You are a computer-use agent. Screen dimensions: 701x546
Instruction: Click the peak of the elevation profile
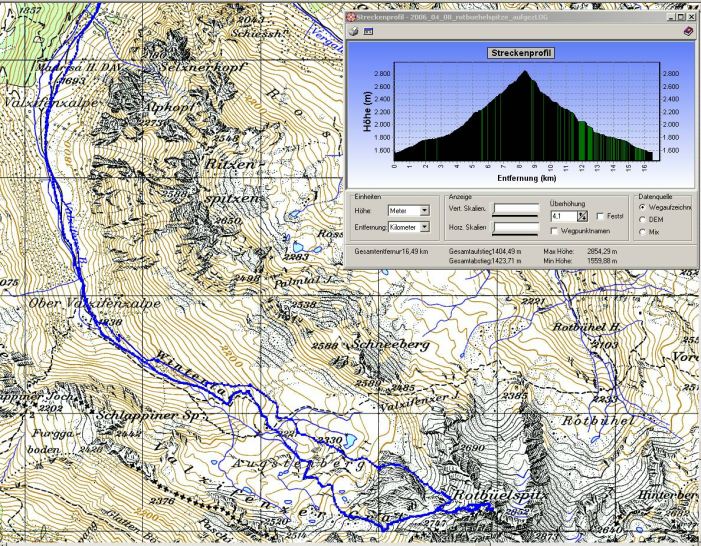[525, 72]
